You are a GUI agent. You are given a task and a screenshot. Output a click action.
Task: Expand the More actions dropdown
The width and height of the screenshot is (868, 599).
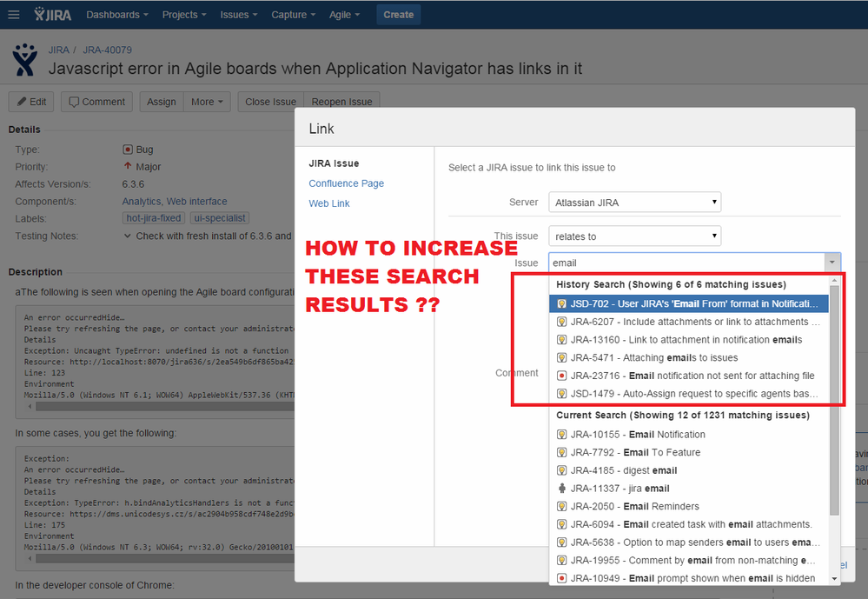[207, 102]
